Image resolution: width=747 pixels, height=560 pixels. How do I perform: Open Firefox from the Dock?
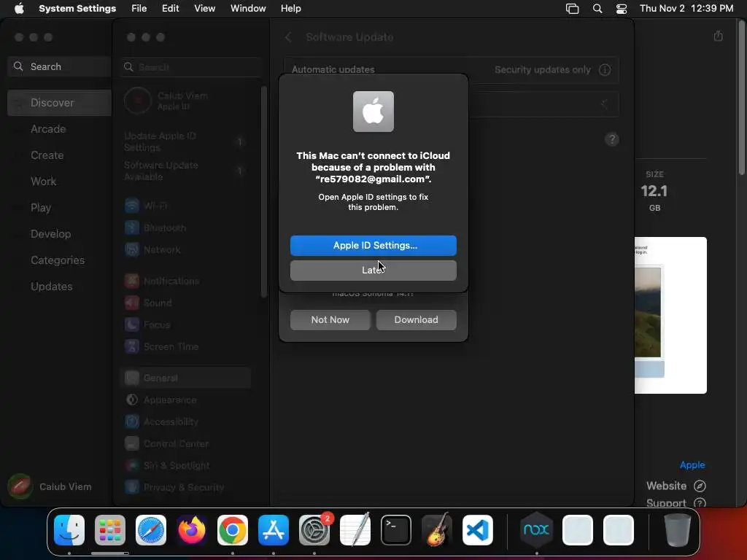[192, 530]
